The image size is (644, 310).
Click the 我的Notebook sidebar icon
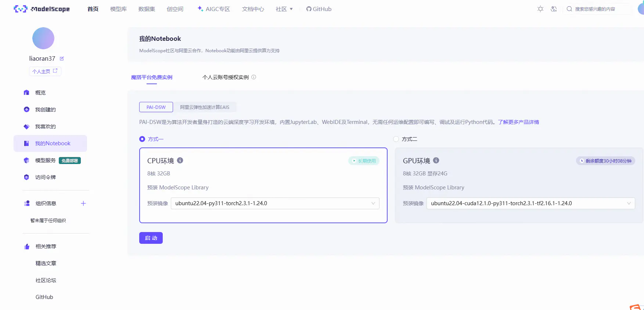[26, 143]
